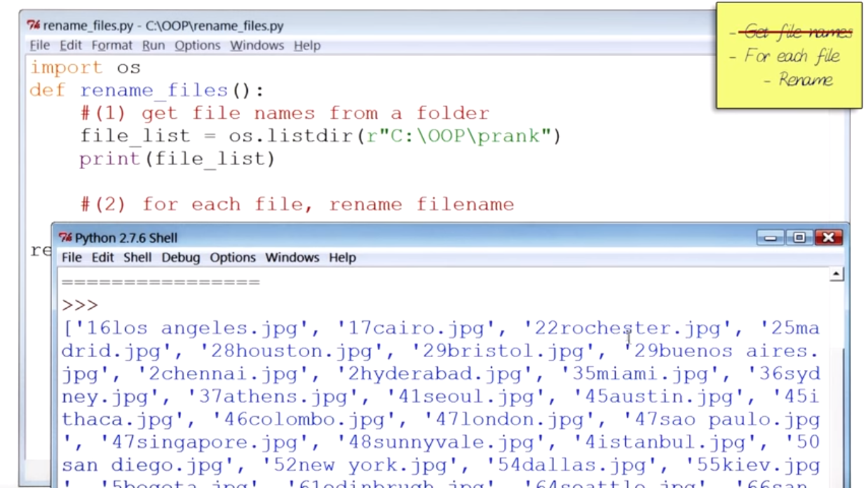Image resolution: width=868 pixels, height=488 pixels.
Task: Click 'For each file' on yellow sticky note
Action: pos(792,56)
